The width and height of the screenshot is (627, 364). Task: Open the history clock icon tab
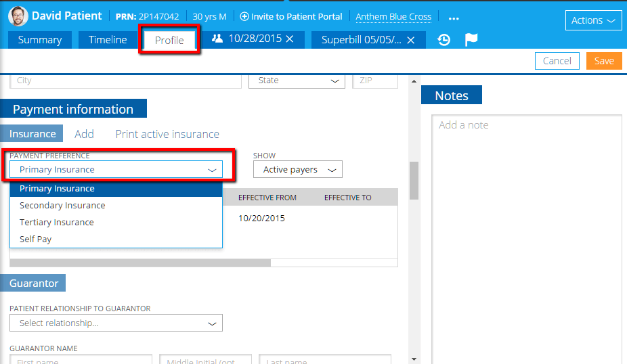coord(444,40)
